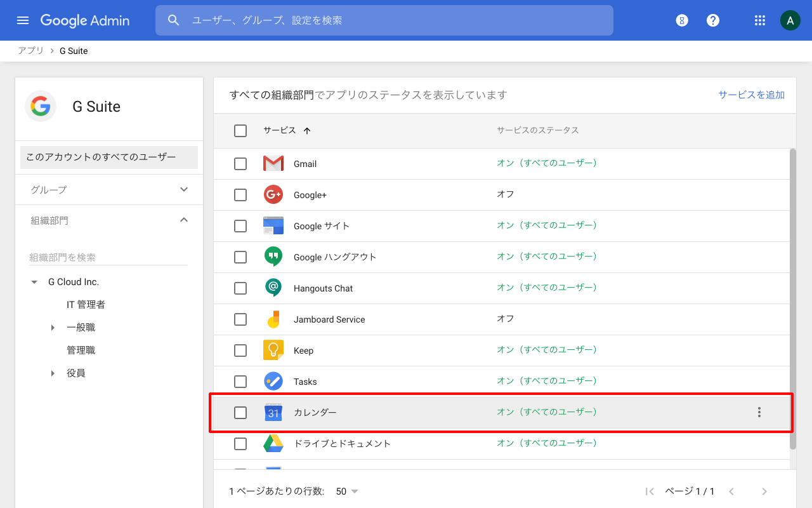This screenshot has height=508, width=812.
Task: Focus the top search field
Action: 384,20
